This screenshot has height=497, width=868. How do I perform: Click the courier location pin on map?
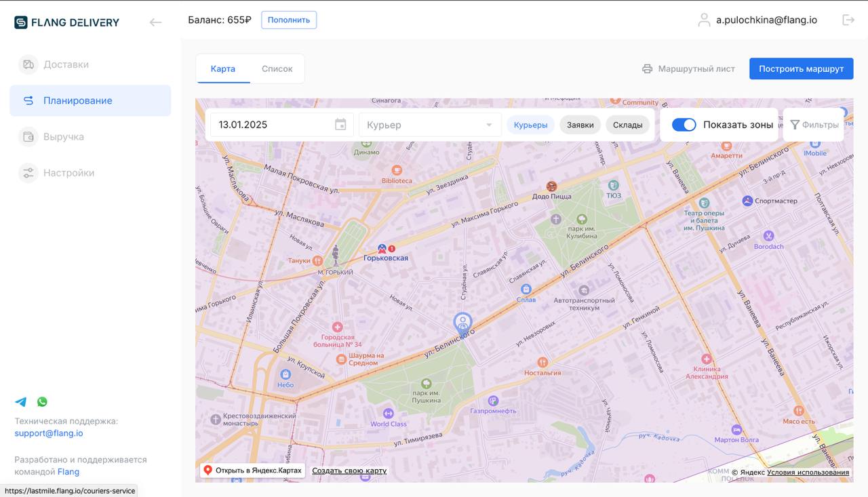(462, 323)
